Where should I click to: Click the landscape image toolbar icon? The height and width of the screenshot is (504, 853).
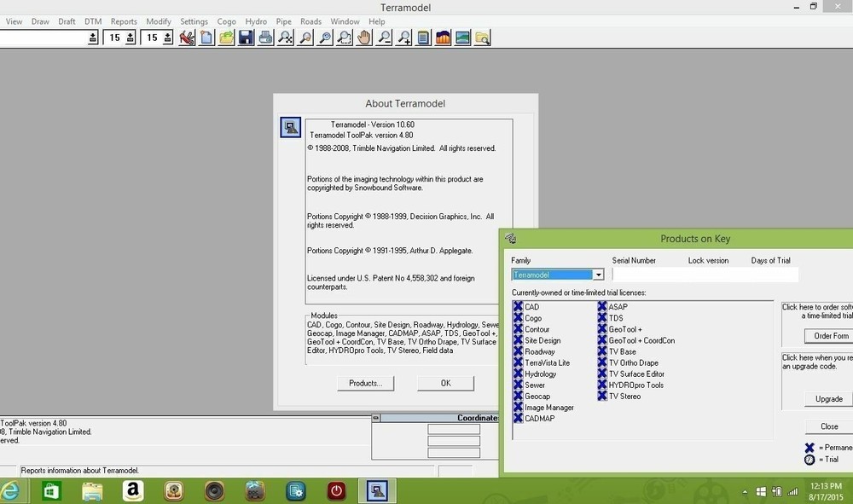point(462,38)
